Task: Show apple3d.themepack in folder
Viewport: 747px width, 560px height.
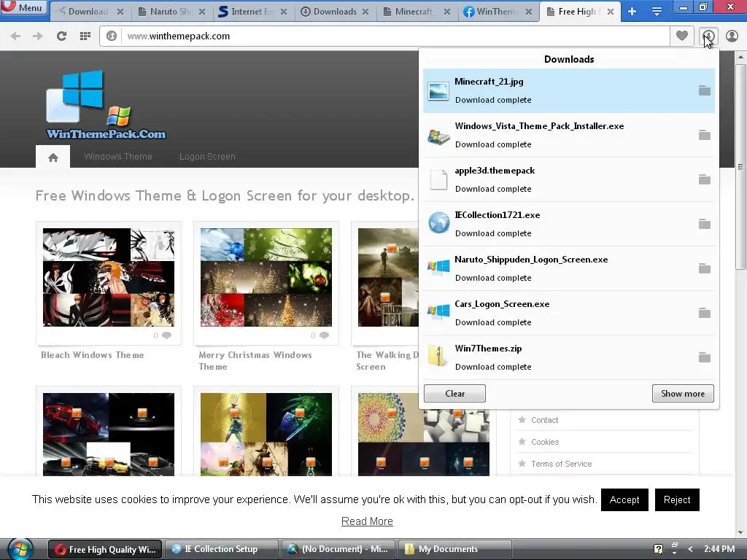Action: [705, 179]
